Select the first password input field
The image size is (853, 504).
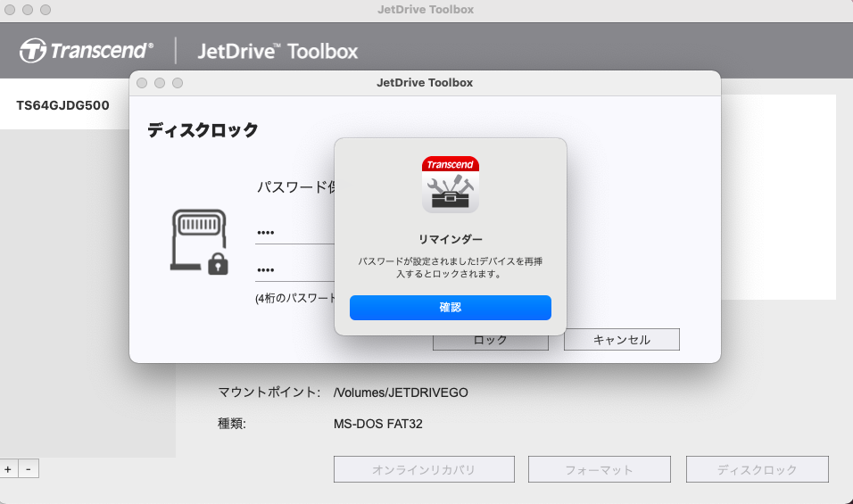pos(294,233)
